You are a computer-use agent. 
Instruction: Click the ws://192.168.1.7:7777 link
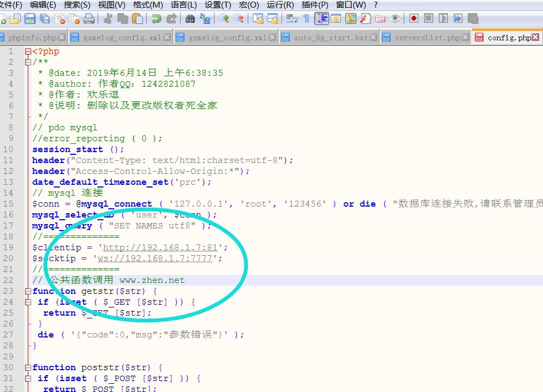(x=154, y=258)
